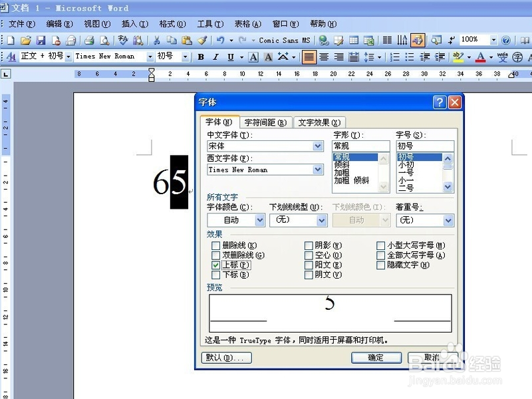Insert a table from the toolbar

(354, 41)
